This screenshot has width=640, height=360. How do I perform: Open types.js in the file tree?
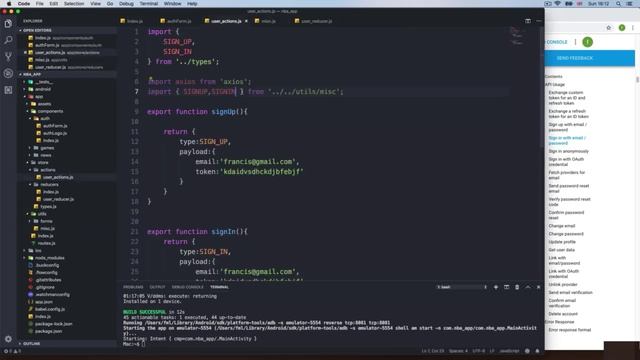[48, 207]
